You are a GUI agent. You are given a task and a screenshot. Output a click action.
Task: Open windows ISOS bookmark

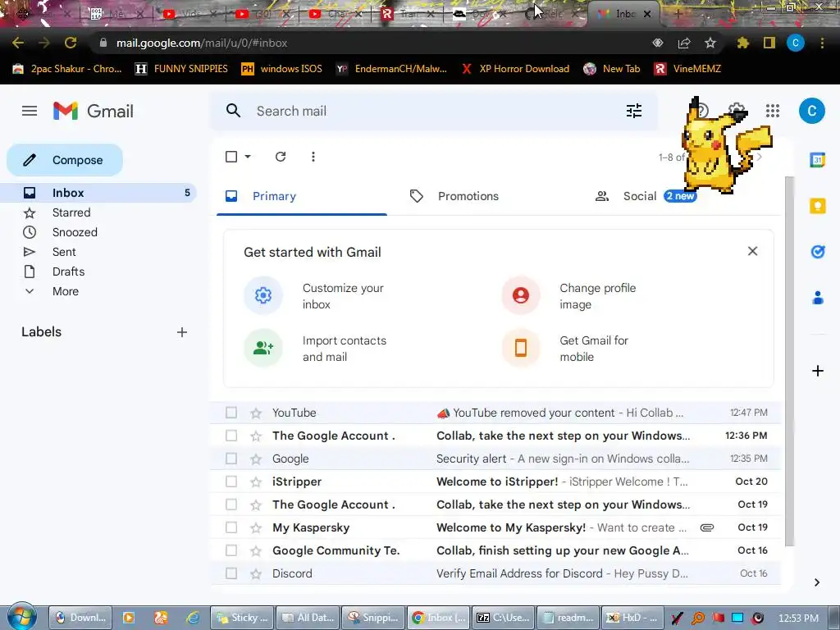282,69
